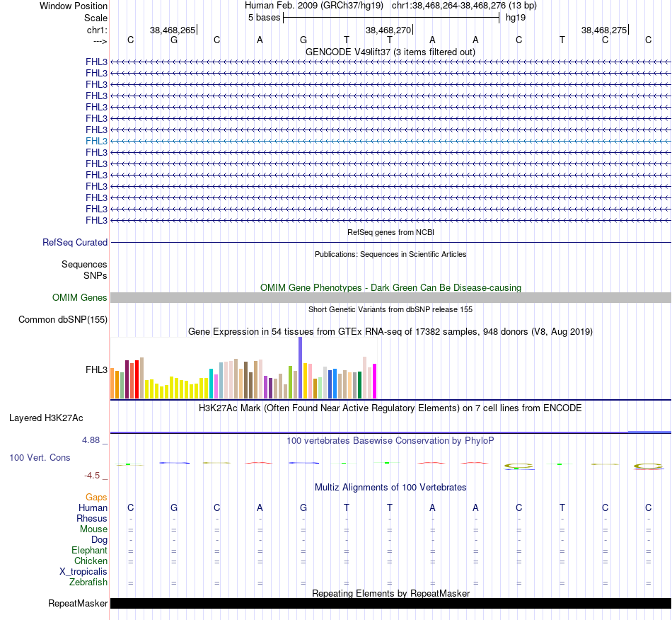The image size is (672, 620).
Task: Open Publications: Sequences in Scientific Articles title
Action: pos(390,254)
